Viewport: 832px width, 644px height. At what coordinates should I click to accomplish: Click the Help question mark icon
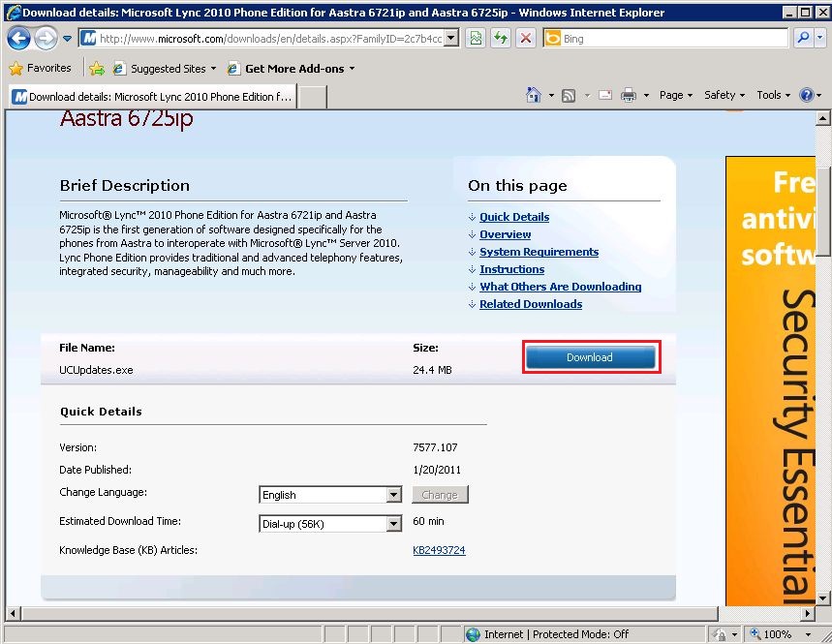pos(807,95)
